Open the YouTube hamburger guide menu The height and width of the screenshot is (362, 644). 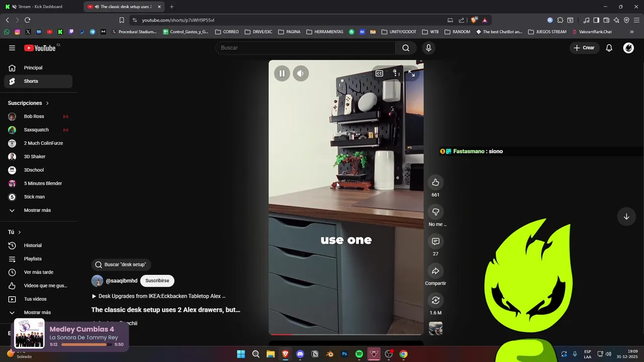12,48
